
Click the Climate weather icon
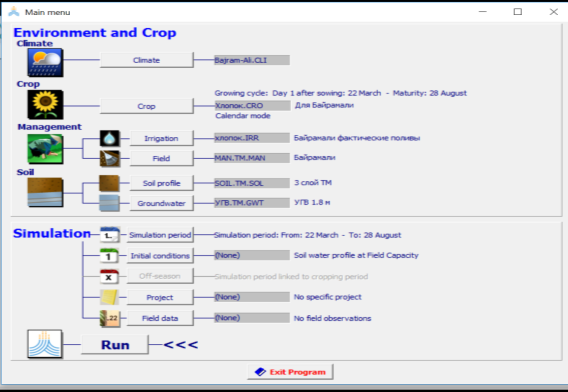(45, 62)
